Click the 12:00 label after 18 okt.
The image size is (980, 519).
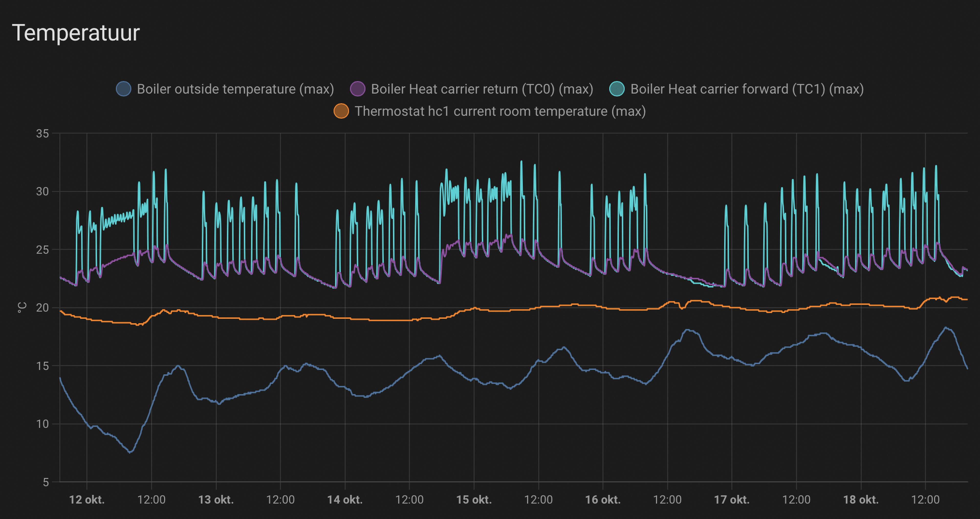click(925, 500)
